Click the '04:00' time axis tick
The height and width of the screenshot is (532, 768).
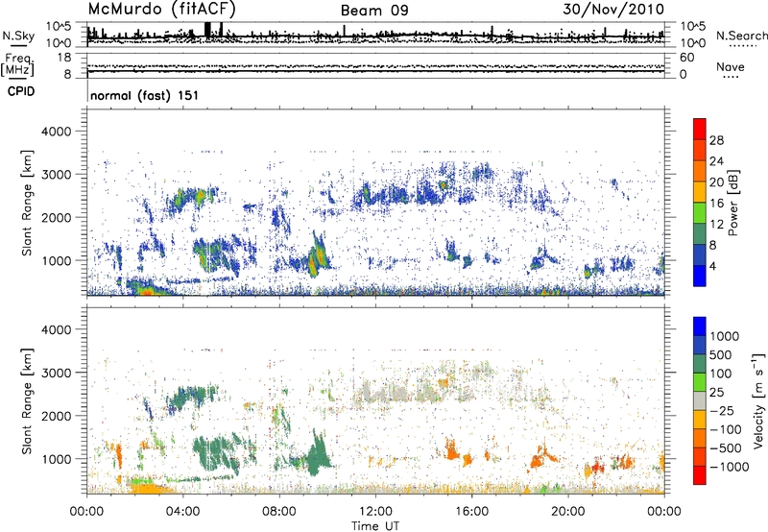(183, 512)
